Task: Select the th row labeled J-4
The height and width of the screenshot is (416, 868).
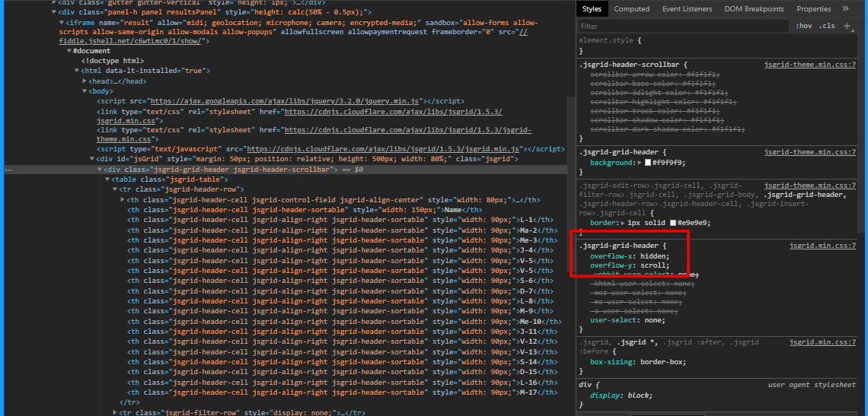Action: pyautogui.click(x=340, y=250)
